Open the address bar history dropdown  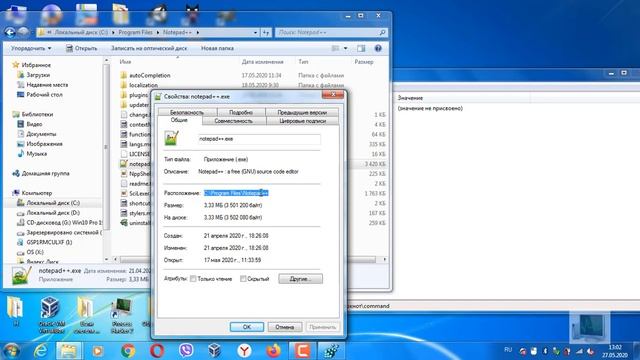[x=255, y=32]
